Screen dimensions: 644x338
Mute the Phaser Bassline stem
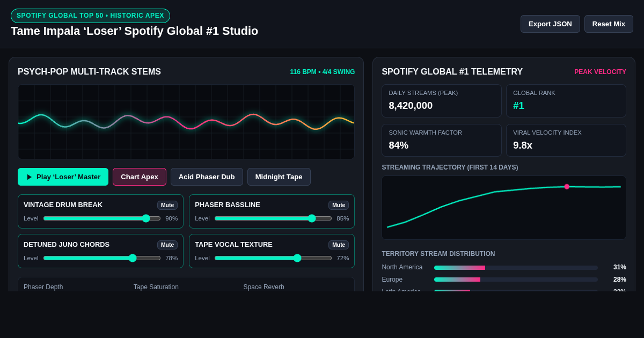tap(339, 205)
